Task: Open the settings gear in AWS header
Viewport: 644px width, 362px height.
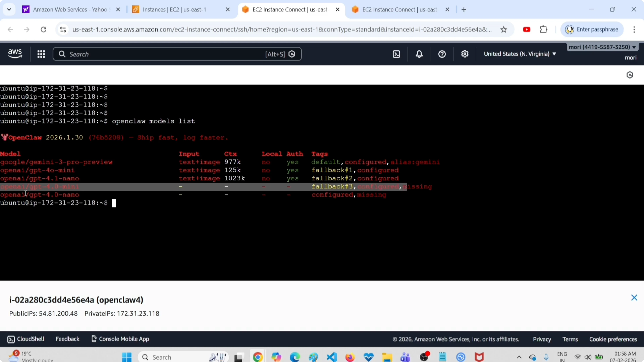Action: (464, 54)
